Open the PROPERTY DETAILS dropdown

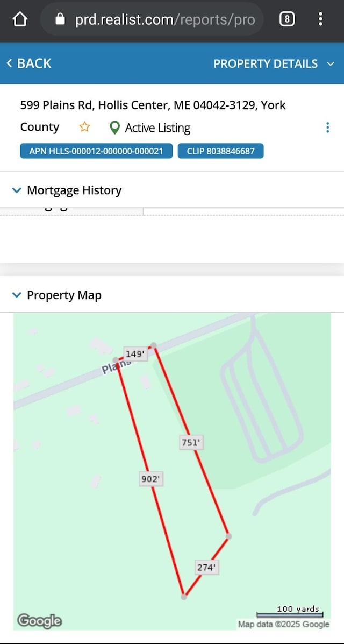274,63
